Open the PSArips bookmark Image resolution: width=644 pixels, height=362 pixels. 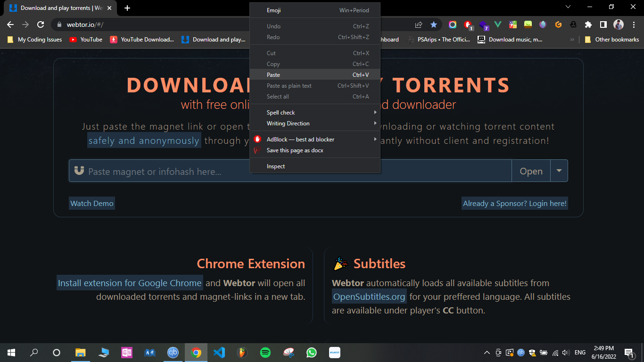pos(438,40)
